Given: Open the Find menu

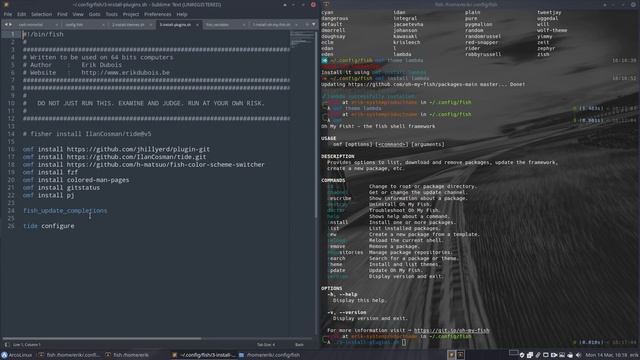Looking at the screenshot, I should pyautogui.click(x=62, y=14).
